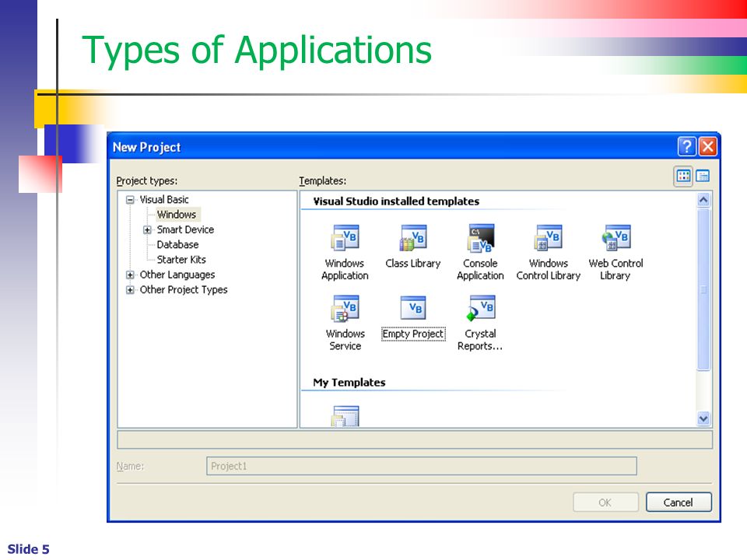Click the Class Library label text
This screenshot has height=560, width=747.
[x=413, y=264]
